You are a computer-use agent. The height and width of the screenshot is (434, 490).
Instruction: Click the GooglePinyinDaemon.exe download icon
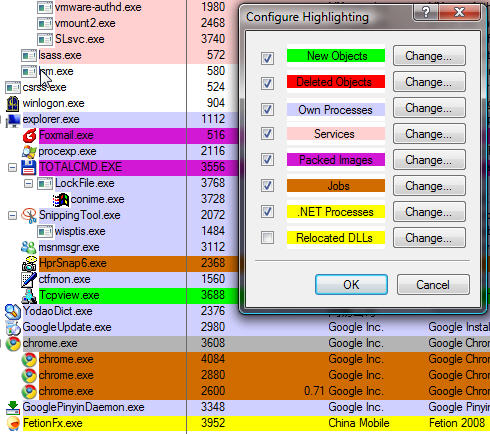pyautogui.click(x=13, y=407)
